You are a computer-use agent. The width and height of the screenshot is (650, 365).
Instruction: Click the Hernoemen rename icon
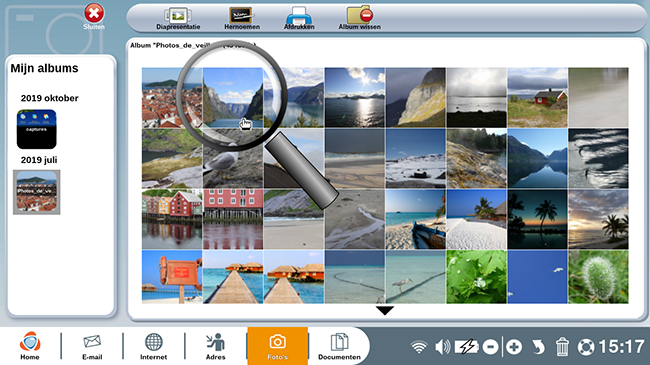[x=242, y=18]
